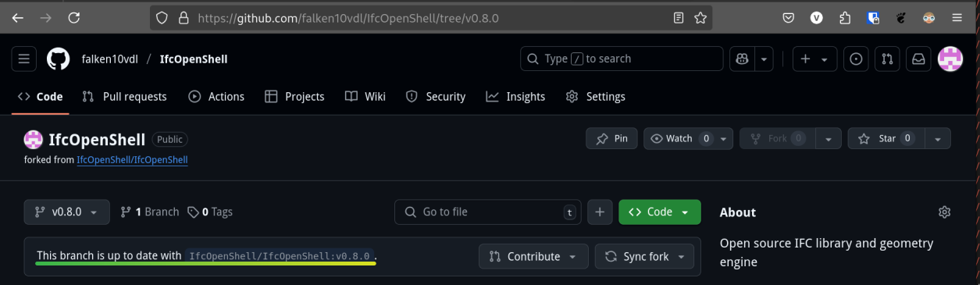Switch to the Projects tab
This screenshot has width=980, height=285.
point(294,97)
